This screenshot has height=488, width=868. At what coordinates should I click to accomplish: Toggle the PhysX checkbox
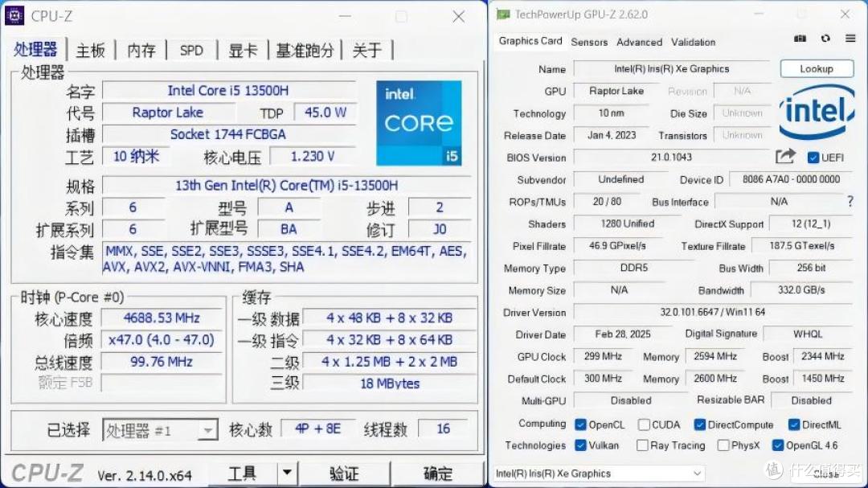click(x=723, y=445)
